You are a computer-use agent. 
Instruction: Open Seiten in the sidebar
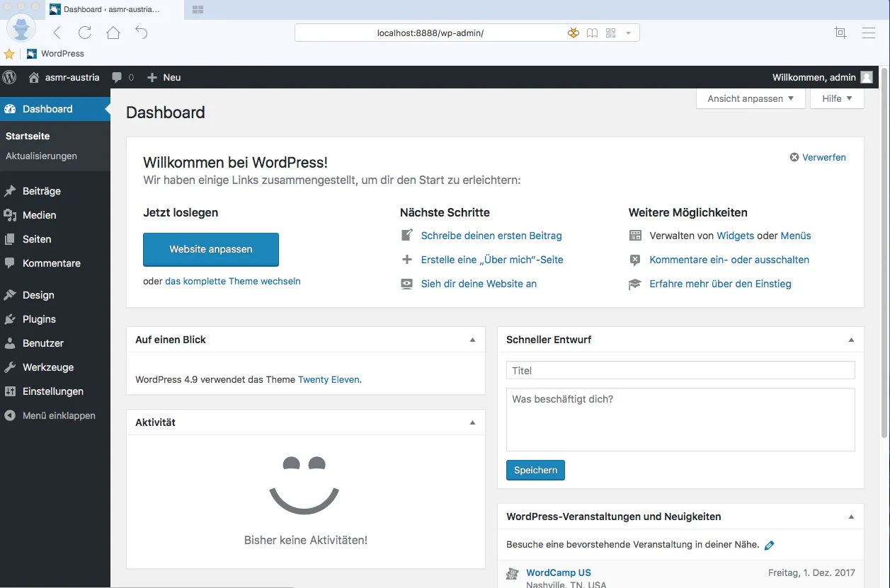point(55,239)
